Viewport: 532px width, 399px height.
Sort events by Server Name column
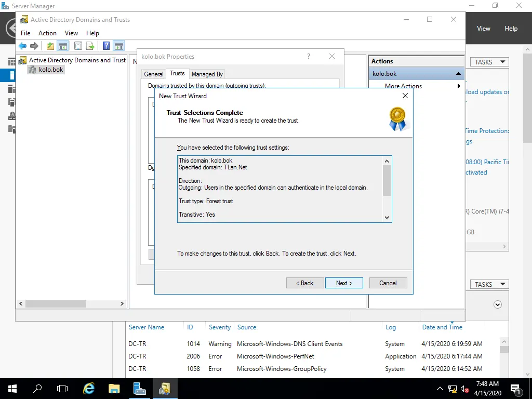pos(146,327)
